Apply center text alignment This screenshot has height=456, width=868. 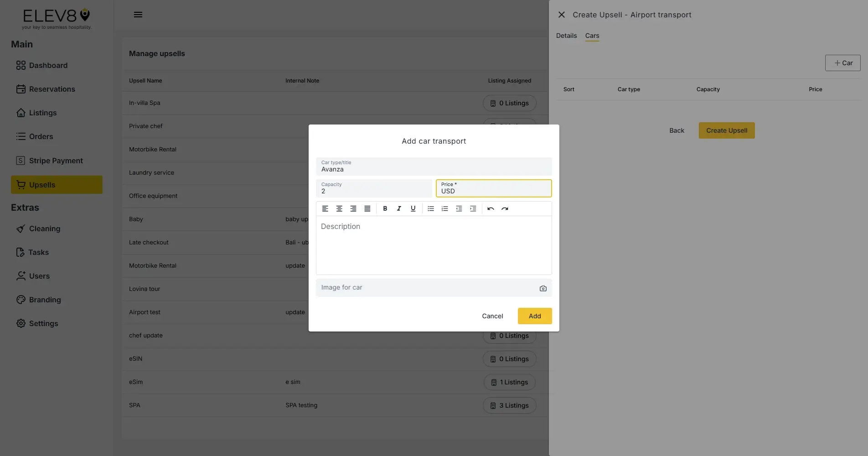point(339,208)
